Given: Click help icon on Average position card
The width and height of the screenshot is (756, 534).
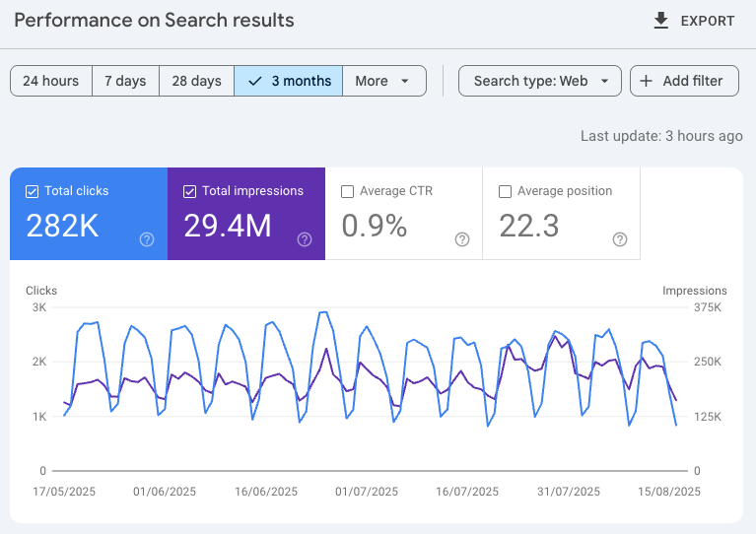Looking at the screenshot, I should click(x=620, y=239).
